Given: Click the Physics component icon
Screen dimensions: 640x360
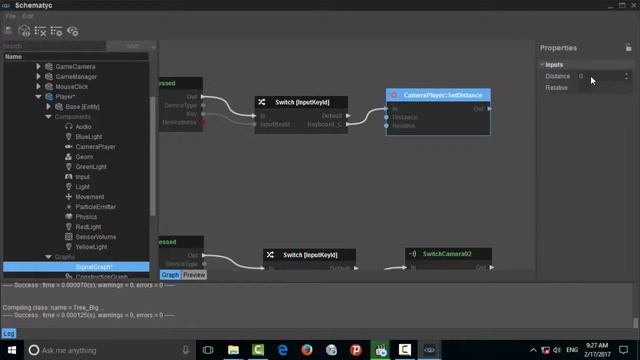Looking at the screenshot, I should (x=69, y=217).
